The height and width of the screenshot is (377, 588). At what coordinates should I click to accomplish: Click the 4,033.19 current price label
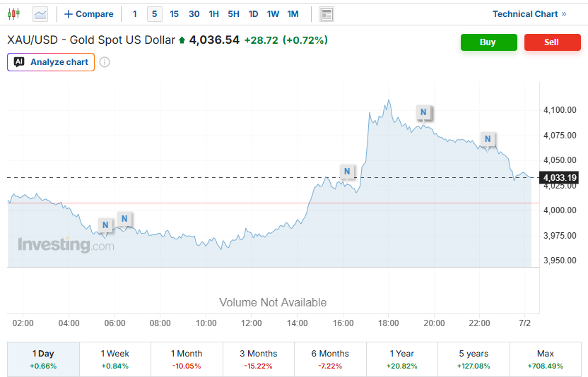560,178
